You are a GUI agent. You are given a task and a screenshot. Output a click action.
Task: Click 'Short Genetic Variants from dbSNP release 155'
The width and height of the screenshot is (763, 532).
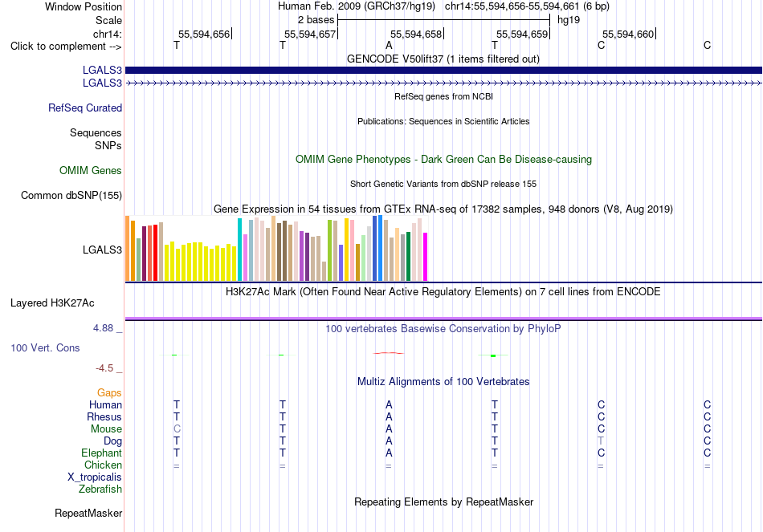coord(443,184)
